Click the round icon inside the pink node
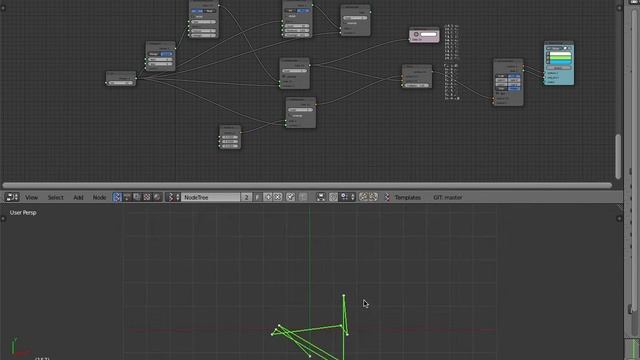 416,34
